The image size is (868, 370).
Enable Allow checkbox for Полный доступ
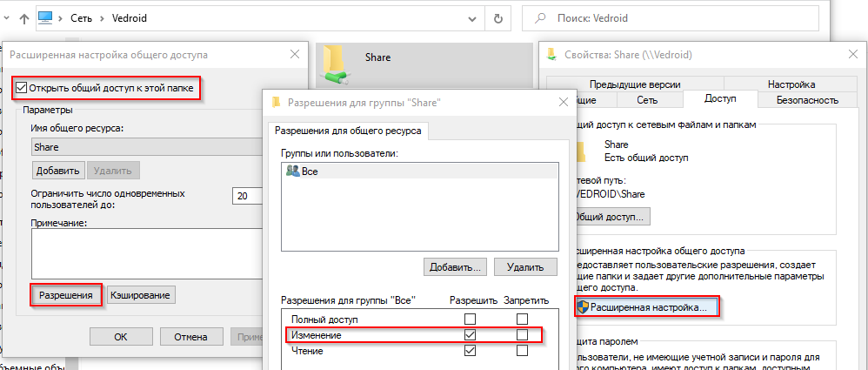pyautogui.click(x=471, y=319)
